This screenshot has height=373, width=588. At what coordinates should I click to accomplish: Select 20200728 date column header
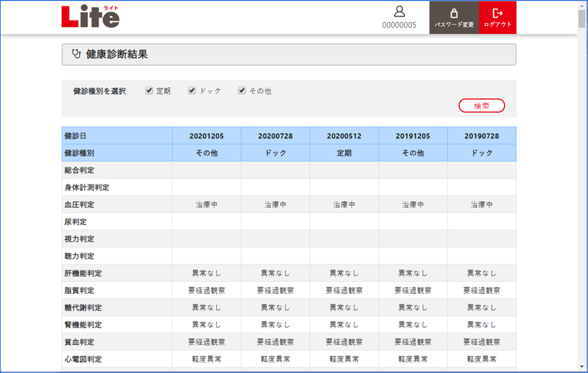pos(275,136)
